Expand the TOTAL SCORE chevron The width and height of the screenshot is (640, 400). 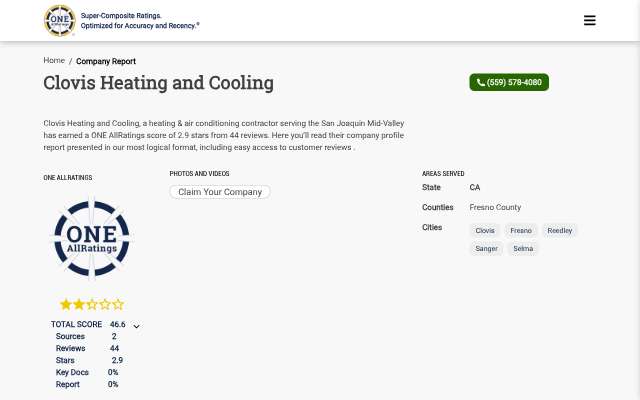pyautogui.click(x=136, y=326)
